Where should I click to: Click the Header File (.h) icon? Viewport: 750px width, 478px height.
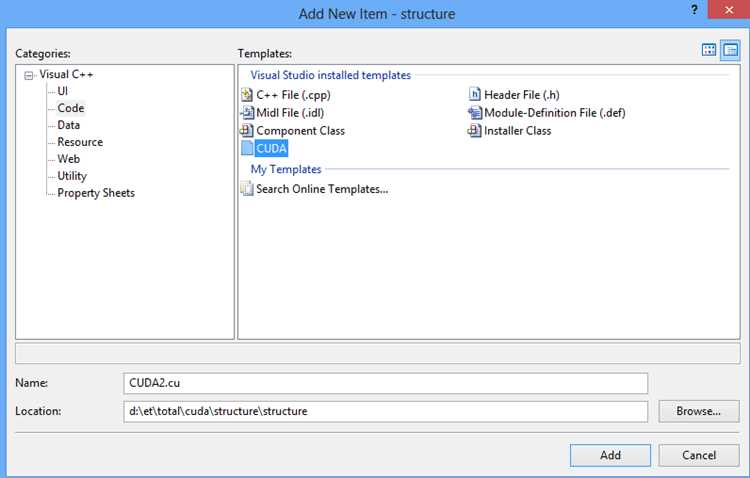point(474,94)
